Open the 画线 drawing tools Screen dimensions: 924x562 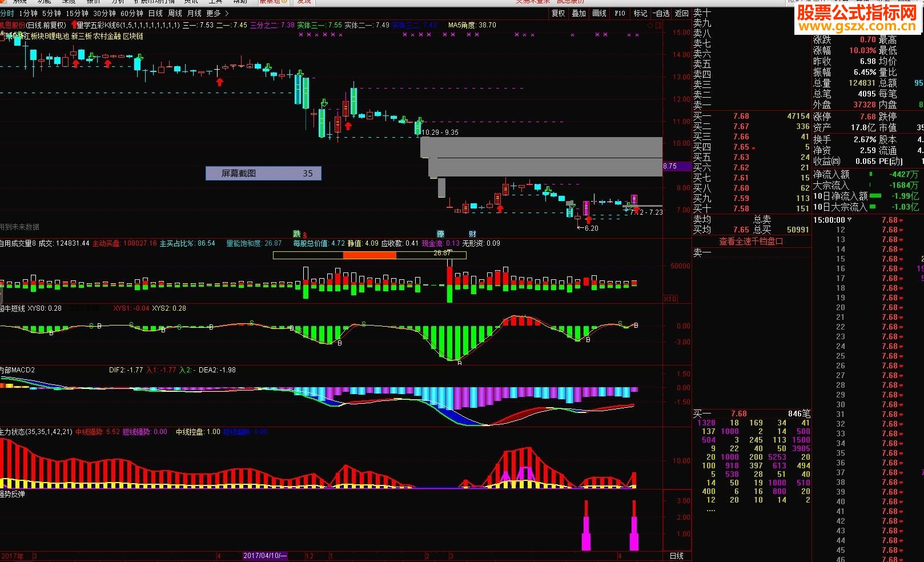(599, 13)
